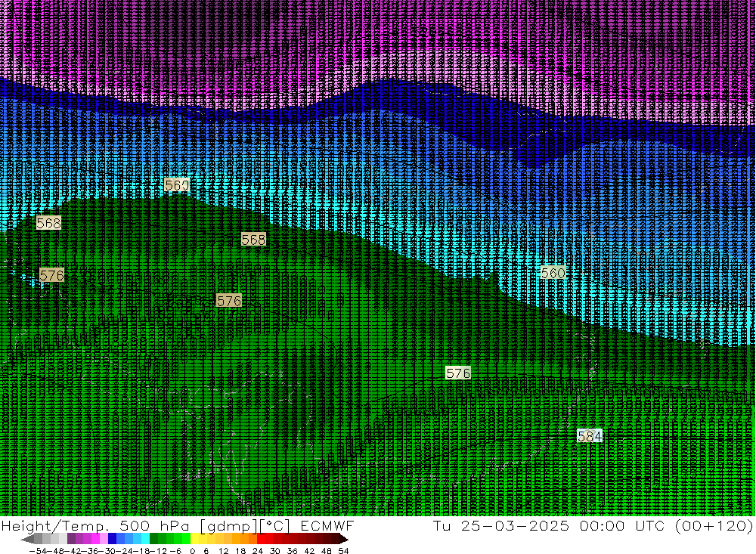Click the ECMWF model name text
The image size is (756, 554).
[327, 525]
